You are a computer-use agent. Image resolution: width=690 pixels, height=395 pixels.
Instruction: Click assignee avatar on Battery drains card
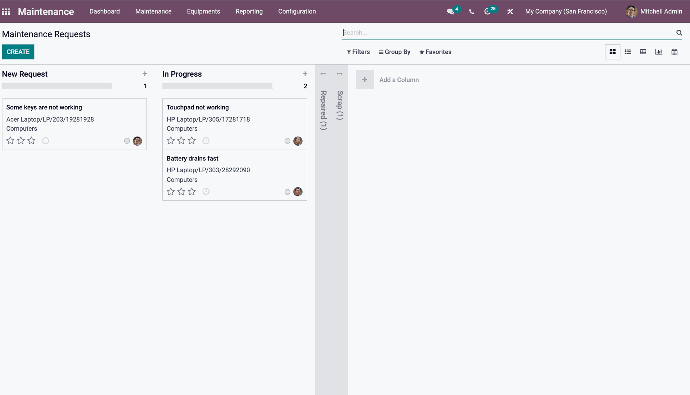coord(298,192)
